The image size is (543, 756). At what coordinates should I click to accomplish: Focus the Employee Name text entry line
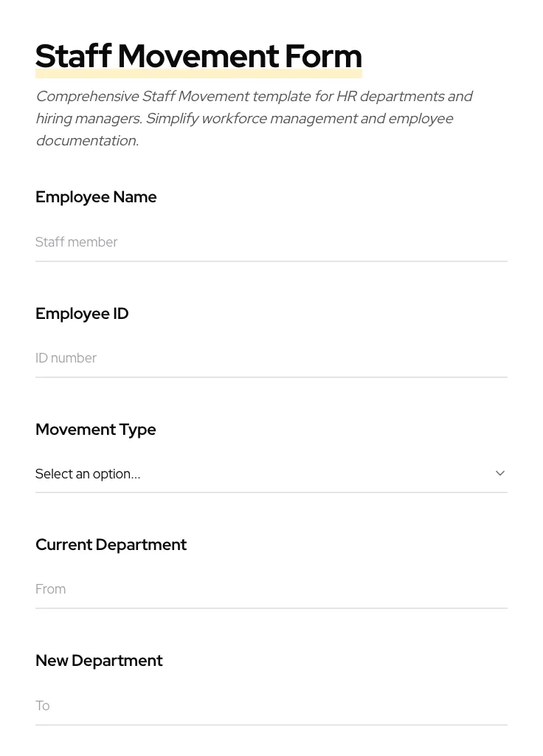(271, 258)
